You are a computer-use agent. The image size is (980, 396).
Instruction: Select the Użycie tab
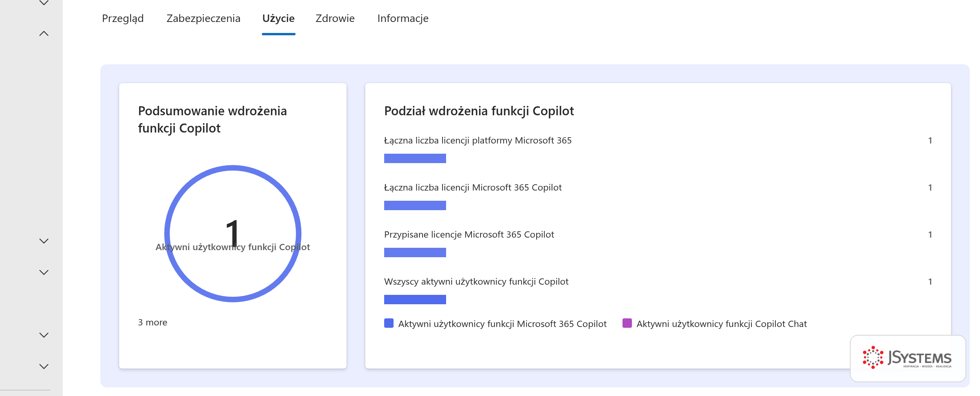pos(278,18)
